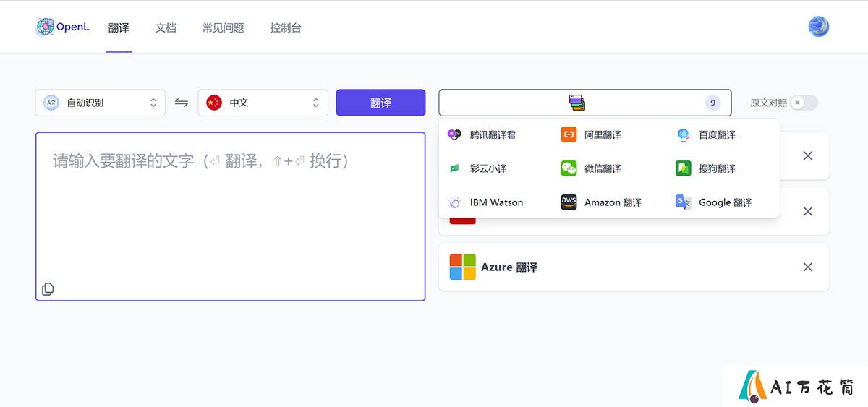This screenshot has height=407, width=868.
Task: Select the 阿里翻译 icon
Action: pos(569,134)
